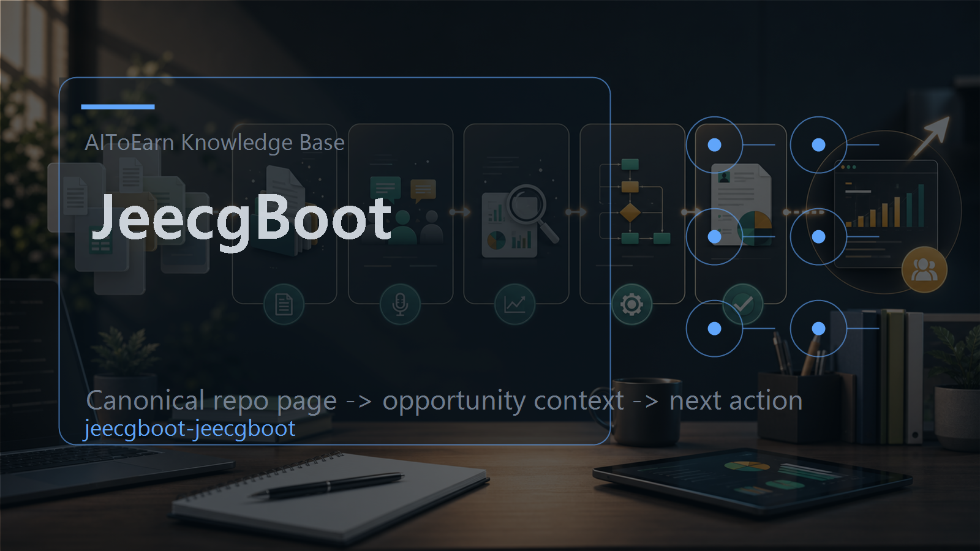Click the gear settings icon circle
The width and height of the screenshot is (980, 551).
coord(631,304)
